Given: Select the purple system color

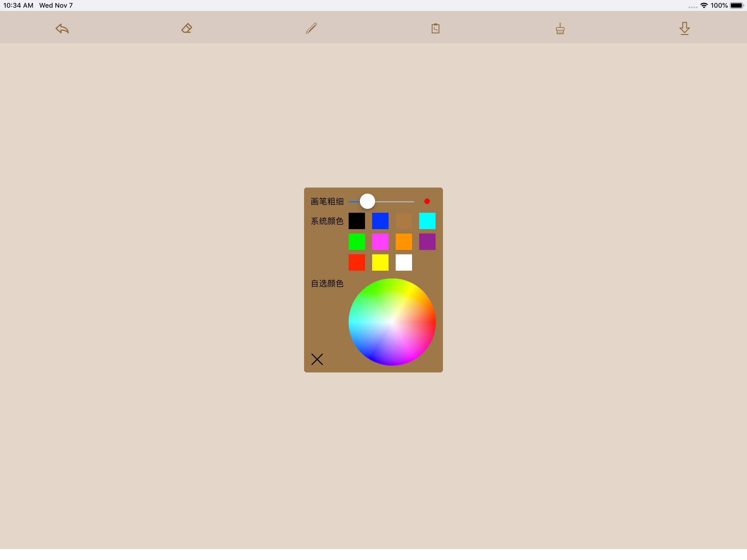Looking at the screenshot, I should tap(428, 241).
